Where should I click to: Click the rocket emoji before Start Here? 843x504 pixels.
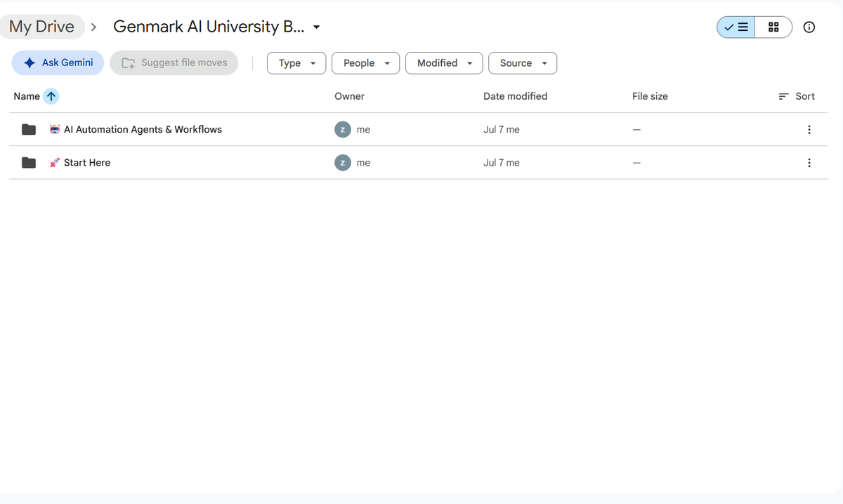(x=55, y=162)
